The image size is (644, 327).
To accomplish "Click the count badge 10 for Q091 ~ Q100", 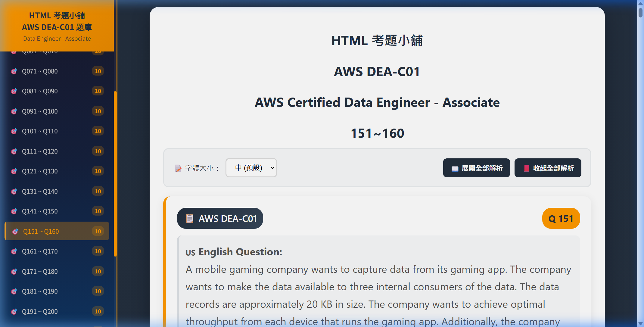I will (x=98, y=111).
